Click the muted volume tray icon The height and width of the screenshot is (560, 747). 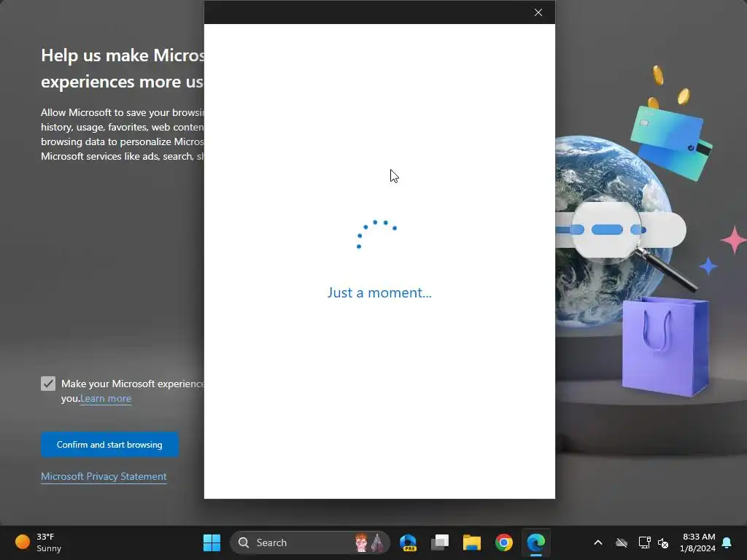coord(663,542)
